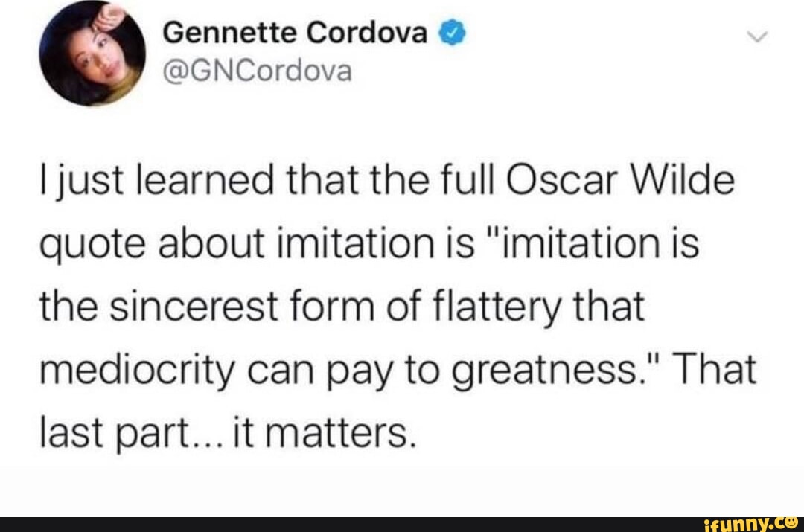804x532 pixels.
Task: Click the @GNCordova handle
Action: 255,71
